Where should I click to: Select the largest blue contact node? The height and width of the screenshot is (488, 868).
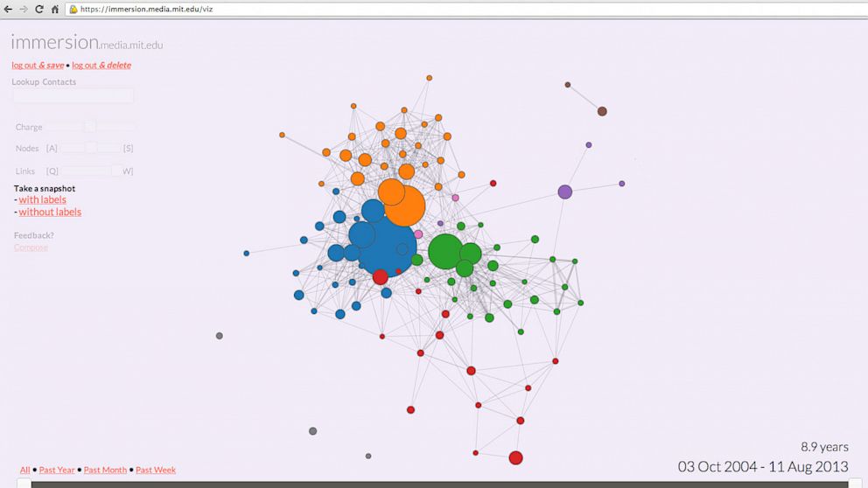tap(387, 247)
